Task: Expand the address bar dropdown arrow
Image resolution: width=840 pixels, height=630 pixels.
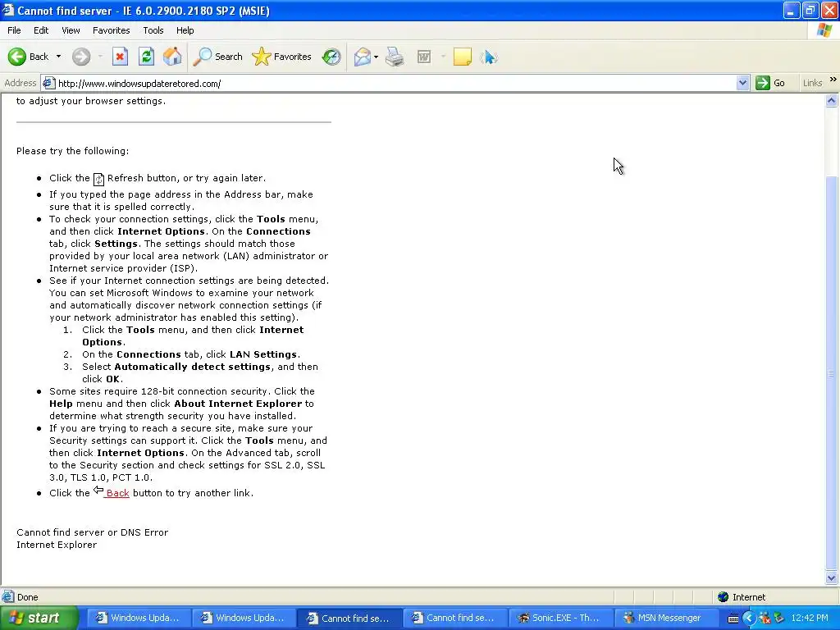Action: tap(742, 84)
